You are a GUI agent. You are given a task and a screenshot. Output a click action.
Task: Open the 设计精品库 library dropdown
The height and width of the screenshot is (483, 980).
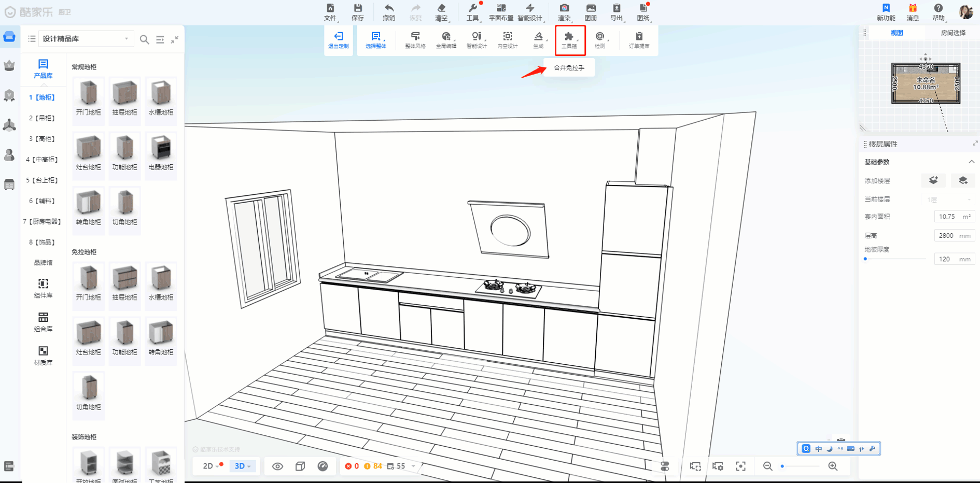coord(86,39)
